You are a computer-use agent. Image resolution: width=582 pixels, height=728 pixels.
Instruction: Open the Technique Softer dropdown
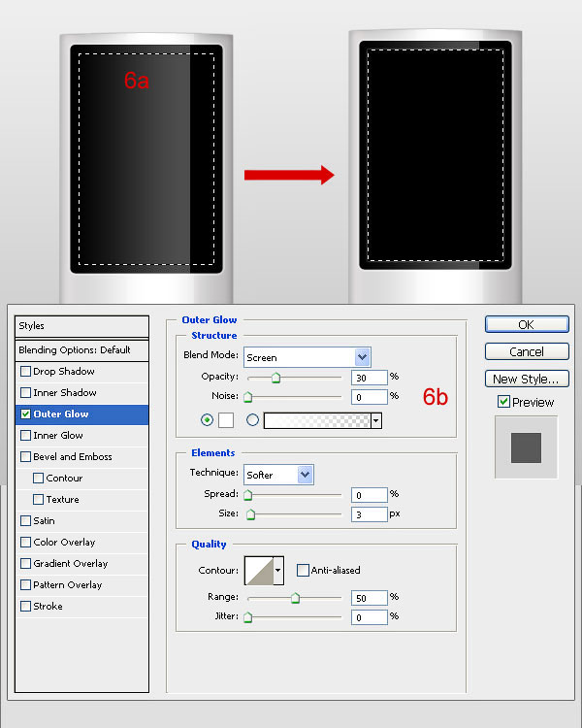[306, 475]
